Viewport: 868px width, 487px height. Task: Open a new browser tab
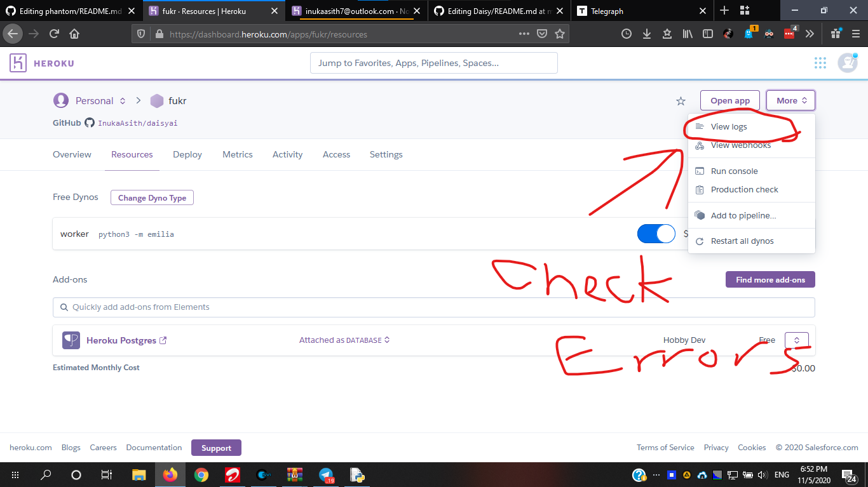pyautogui.click(x=724, y=11)
